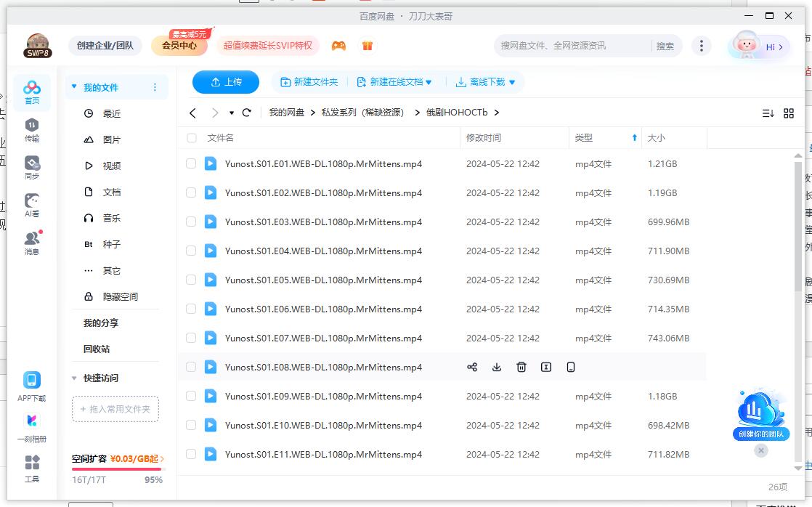
Task: Share the Yunost E08 file
Action: (473, 367)
